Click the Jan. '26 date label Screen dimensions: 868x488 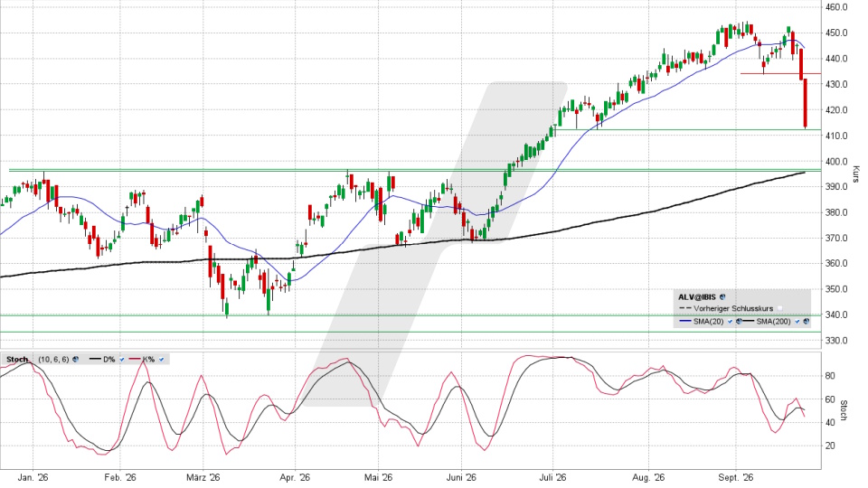(x=33, y=477)
